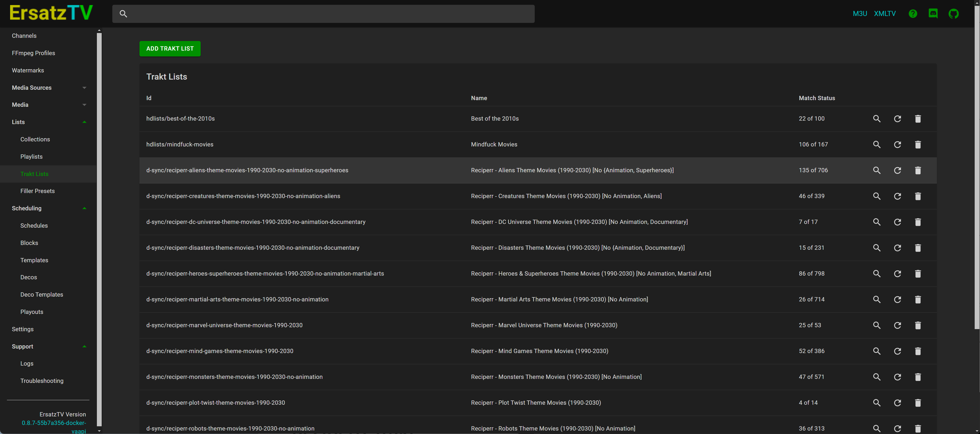Refresh the Creatures Theme Movies list
This screenshot has height=434, width=980.
point(897,196)
